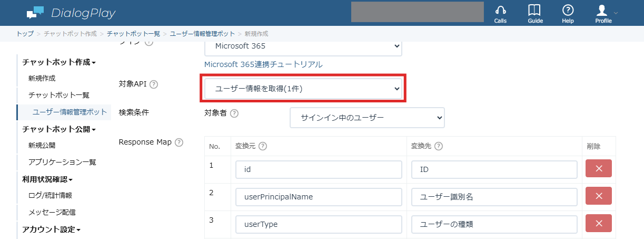Click 新規作成 breadcrumb text
The height and width of the screenshot is (239, 644).
click(256, 33)
